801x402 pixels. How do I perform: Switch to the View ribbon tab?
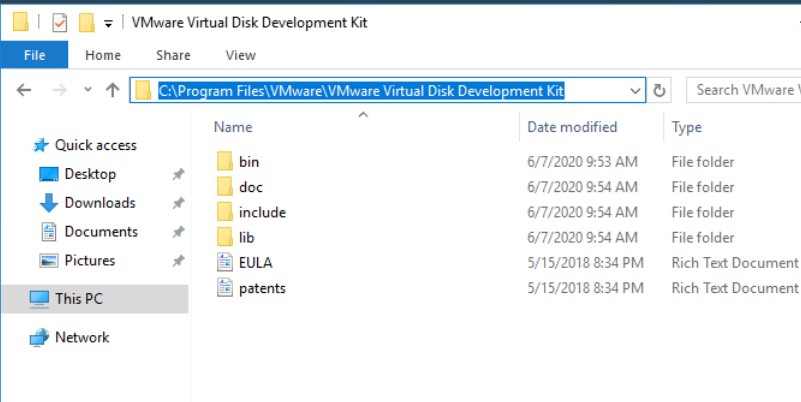(x=241, y=55)
